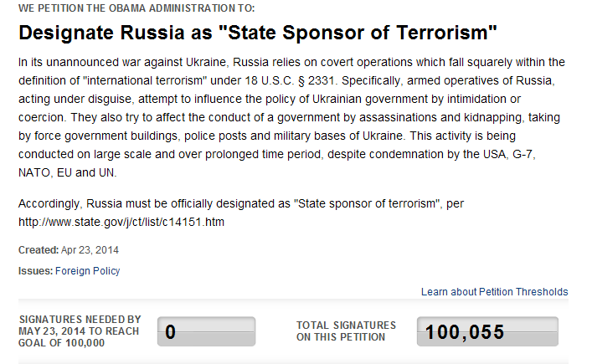
Task: Click the "Issues:" label
Action: coord(35,270)
